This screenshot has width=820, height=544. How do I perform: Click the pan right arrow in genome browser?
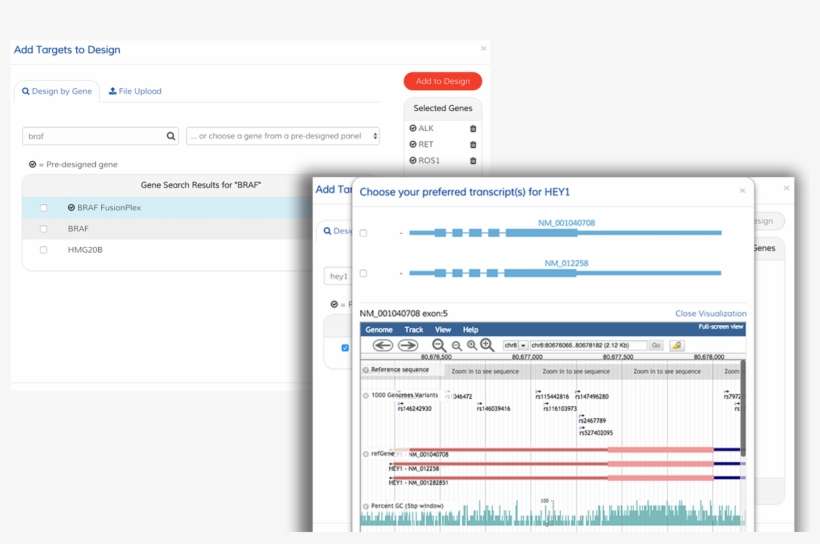click(408, 345)
